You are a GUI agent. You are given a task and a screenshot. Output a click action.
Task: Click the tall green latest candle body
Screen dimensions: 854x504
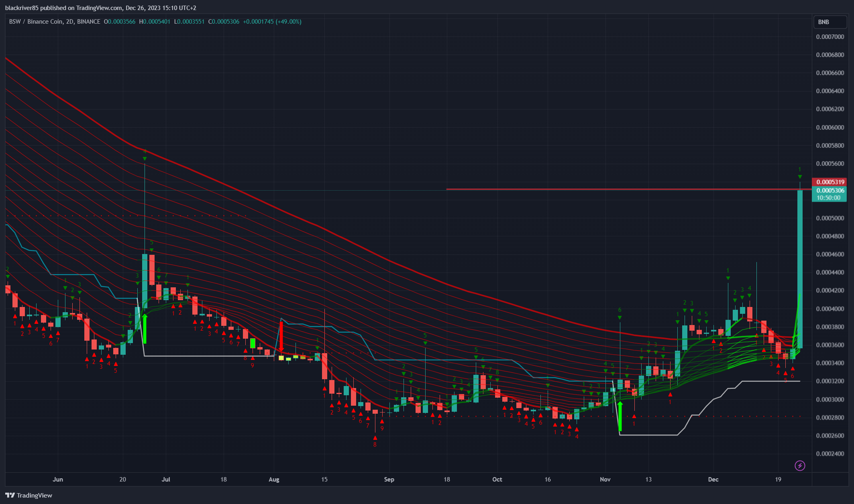800,269
